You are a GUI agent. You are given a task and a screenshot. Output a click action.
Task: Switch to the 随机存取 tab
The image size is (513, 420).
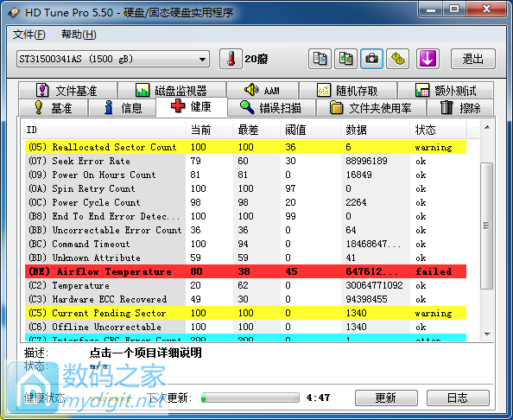tap(348, 91)
